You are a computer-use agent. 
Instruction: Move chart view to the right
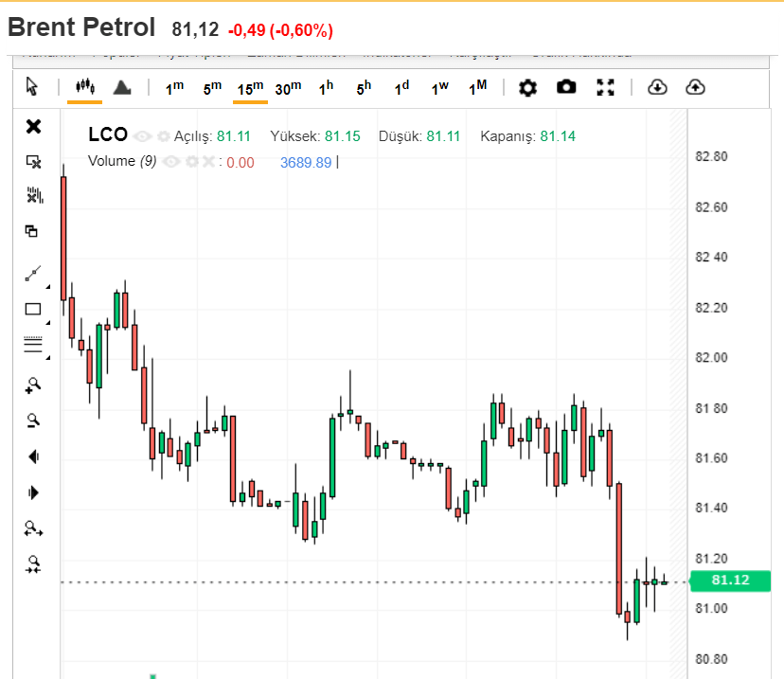33,492
